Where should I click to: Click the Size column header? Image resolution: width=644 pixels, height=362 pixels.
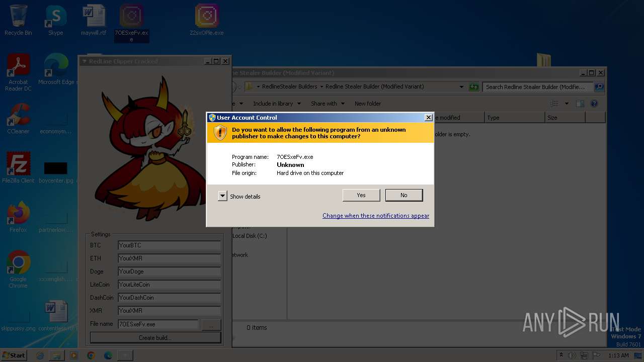[565, 118]
